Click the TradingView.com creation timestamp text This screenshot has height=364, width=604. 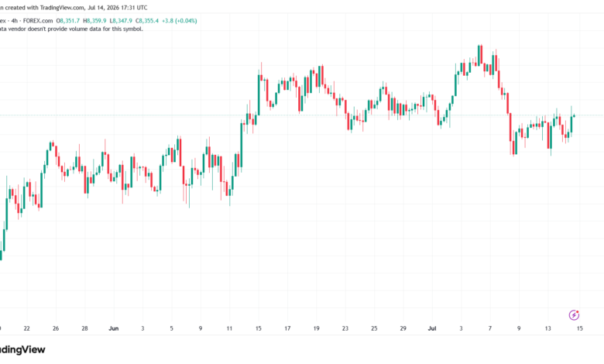[x=74, y=8]
